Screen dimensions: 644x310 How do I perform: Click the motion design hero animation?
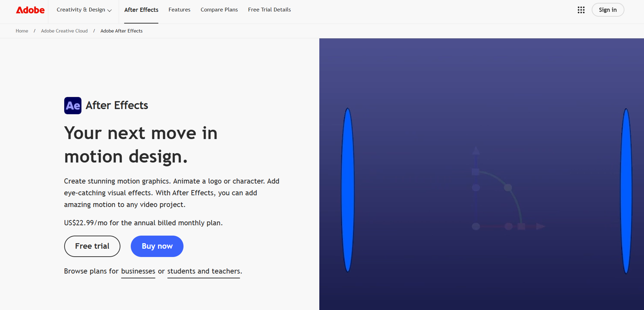[x=481, y=174]
